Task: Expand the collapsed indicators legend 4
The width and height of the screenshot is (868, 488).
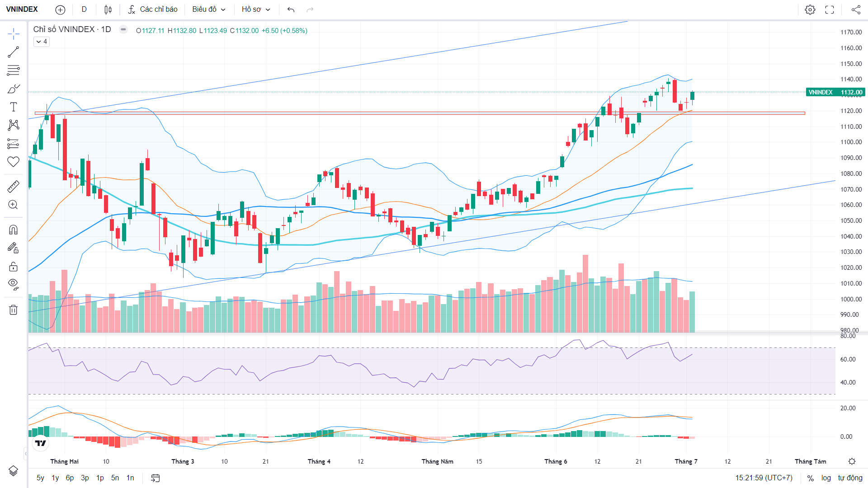Action: [x=42, y=42]
